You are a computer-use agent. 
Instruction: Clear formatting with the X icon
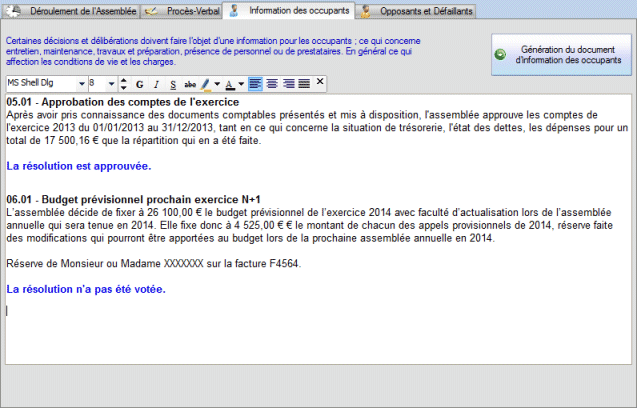coord(320,82)
